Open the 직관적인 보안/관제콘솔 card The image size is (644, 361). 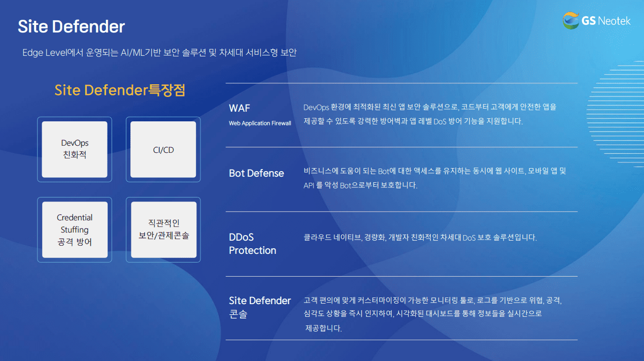163,229
